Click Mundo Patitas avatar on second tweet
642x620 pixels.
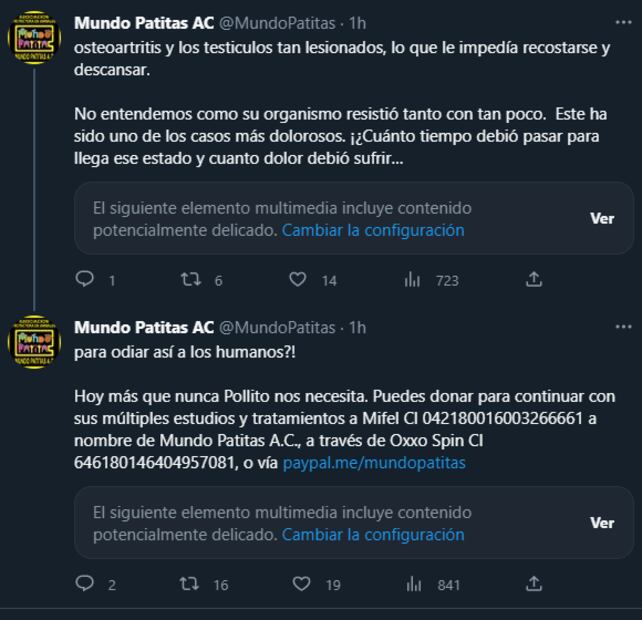click(x=34, y=341)
